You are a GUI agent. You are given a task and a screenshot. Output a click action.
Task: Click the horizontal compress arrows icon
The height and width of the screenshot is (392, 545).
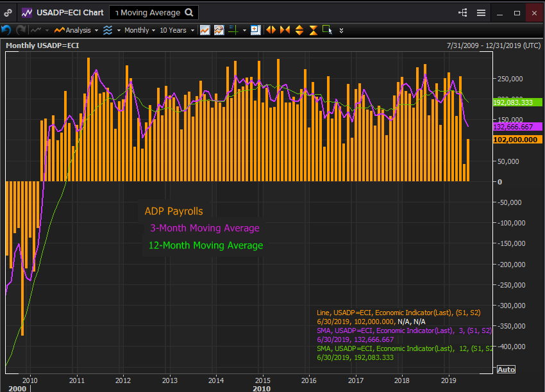point(285,30)
